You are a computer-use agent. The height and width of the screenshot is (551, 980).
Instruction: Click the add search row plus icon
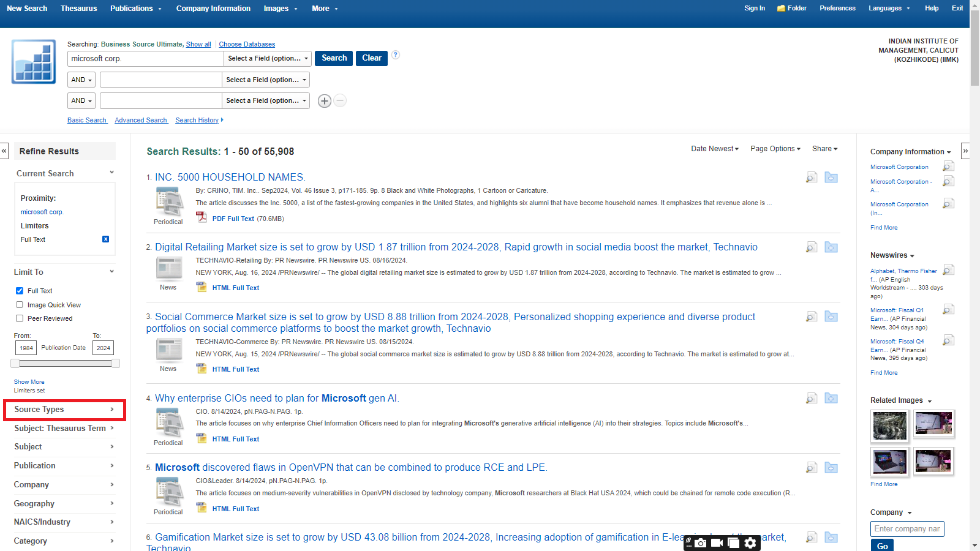click(x=325, y=101)
